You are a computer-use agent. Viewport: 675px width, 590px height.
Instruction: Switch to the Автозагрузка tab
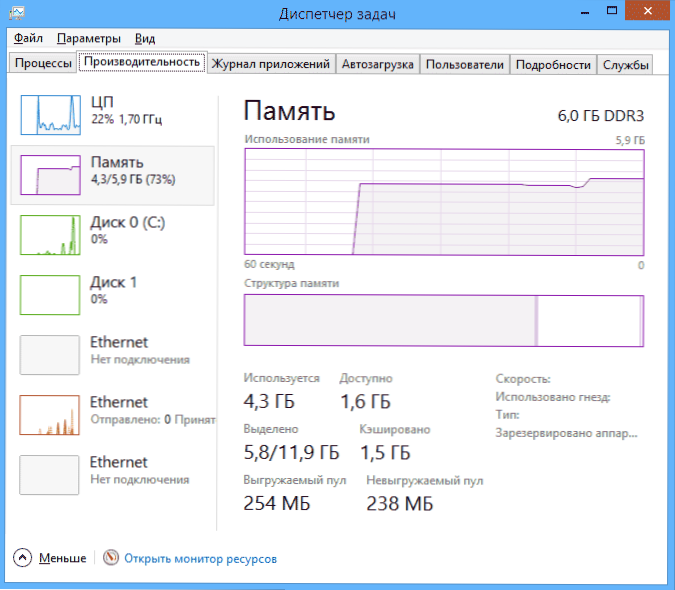[378, 64]
